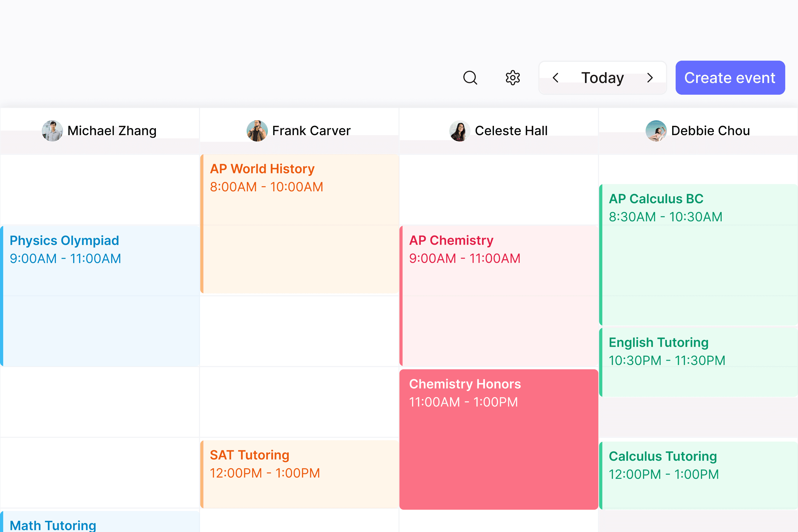Select the AP Calculus BC event
Image resolution: width=798 pixels, height=532 pixels.
tap(698, 255)
